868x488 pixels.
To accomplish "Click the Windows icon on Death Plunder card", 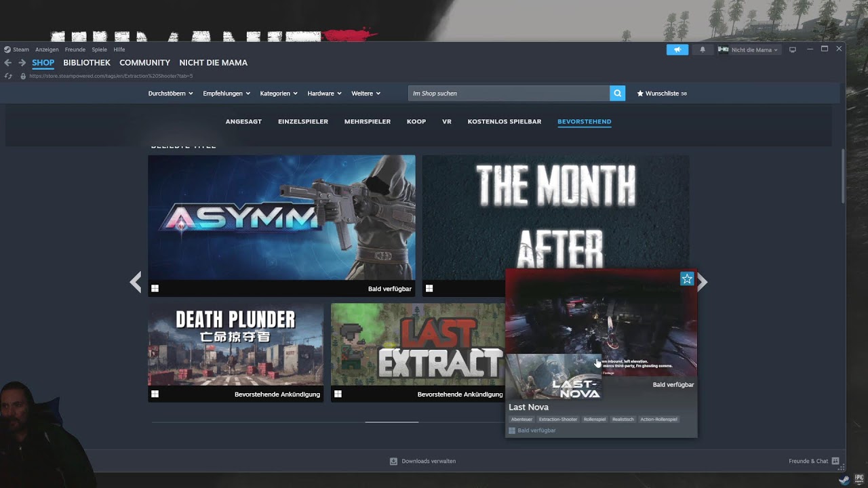I will coord(155,394).
